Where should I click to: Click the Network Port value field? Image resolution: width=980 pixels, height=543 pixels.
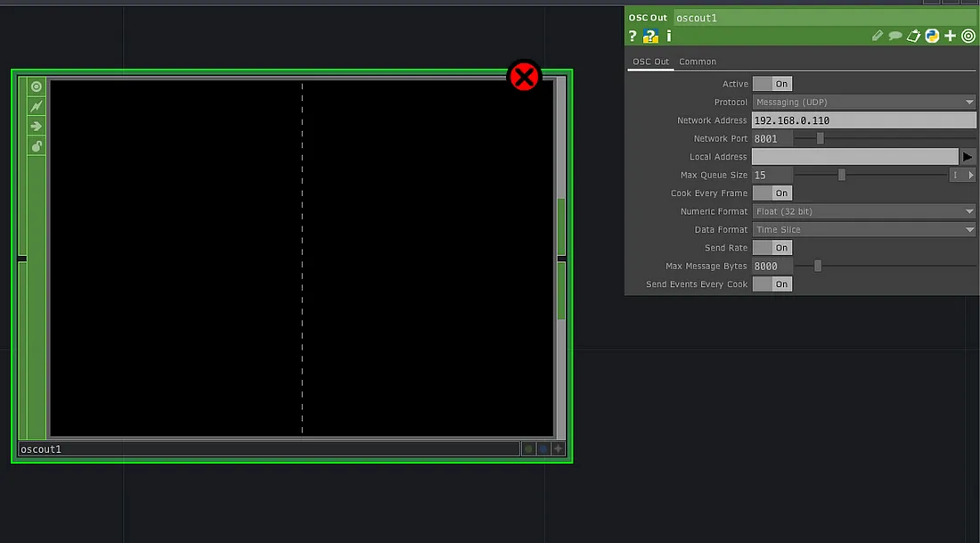click(772, 139)
